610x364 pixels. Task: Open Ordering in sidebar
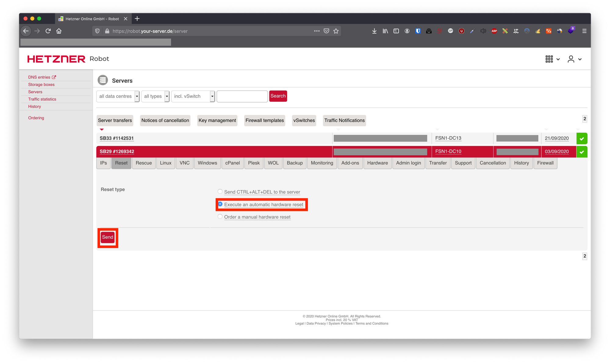36,118
